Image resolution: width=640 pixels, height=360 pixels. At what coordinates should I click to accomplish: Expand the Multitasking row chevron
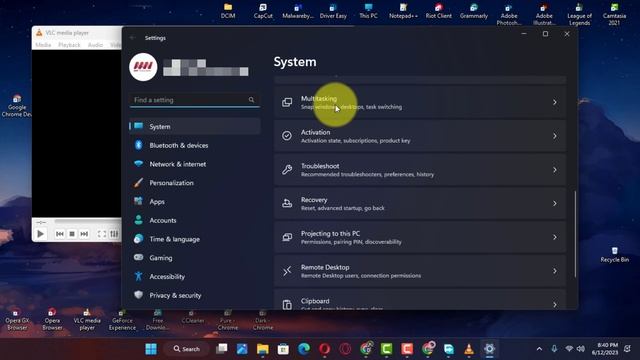click(x=555, y=102)
